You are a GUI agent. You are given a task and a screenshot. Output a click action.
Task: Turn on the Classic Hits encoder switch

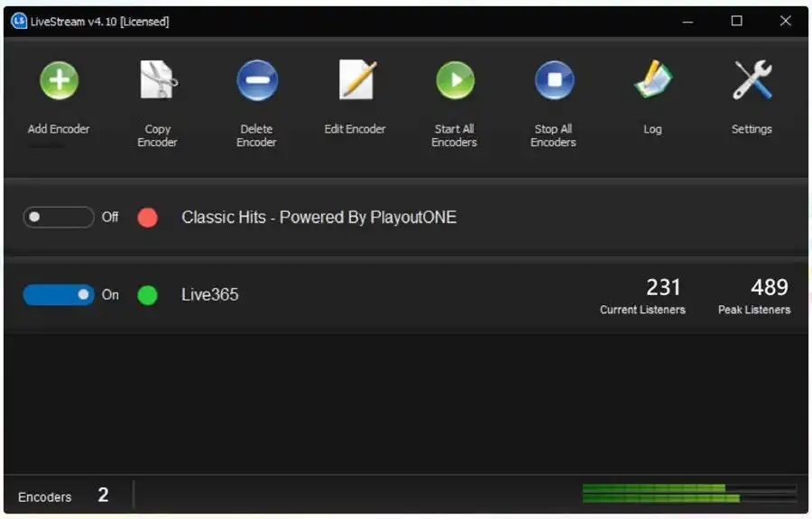(59, 217)
